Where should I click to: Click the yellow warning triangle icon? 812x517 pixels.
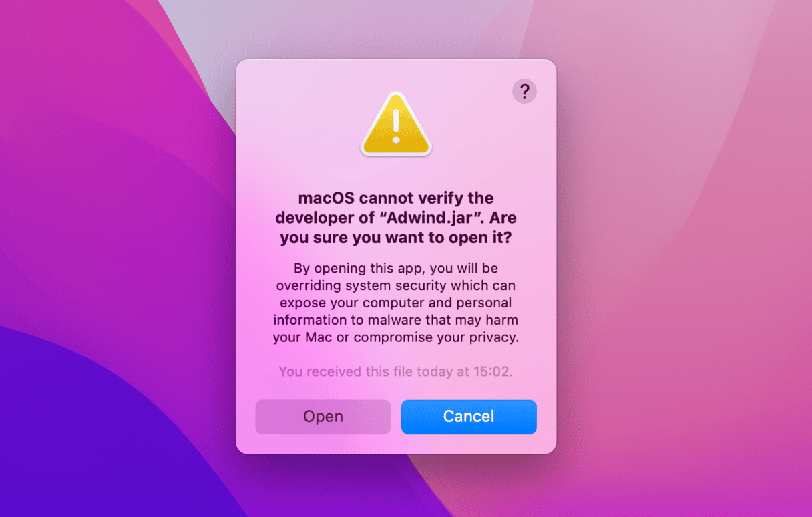click(x=396, y=125)
